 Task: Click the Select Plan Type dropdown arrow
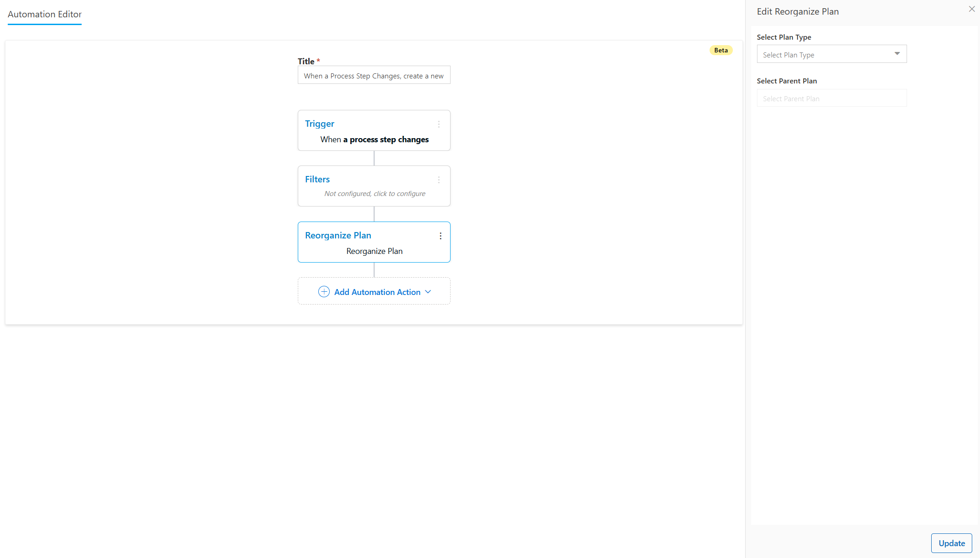click(x=897, y=54)
